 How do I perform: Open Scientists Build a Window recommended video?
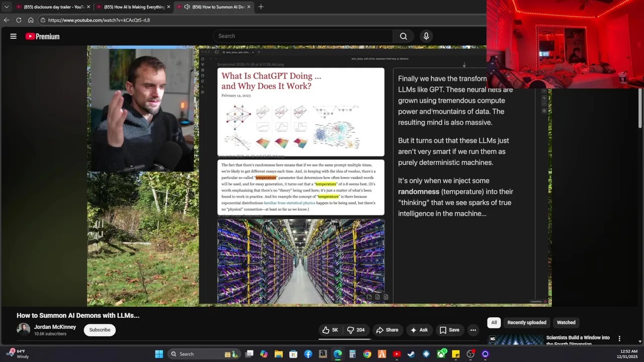point(578,340)
